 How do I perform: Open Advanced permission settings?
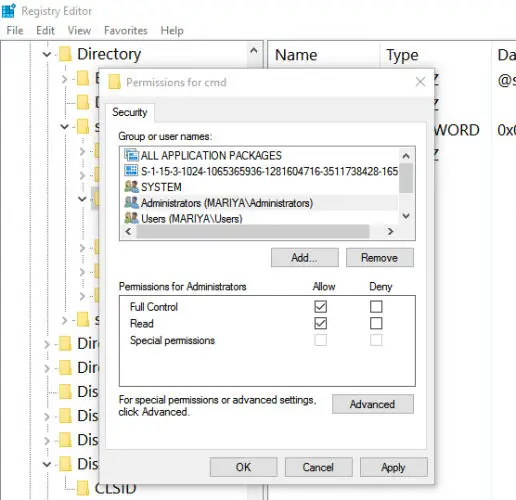(x=373, y=404)
